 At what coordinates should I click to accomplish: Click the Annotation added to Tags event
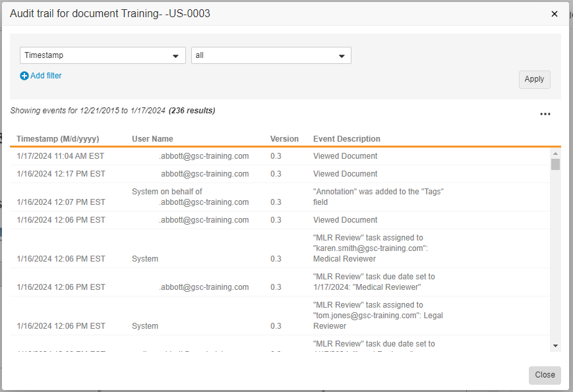378,196
